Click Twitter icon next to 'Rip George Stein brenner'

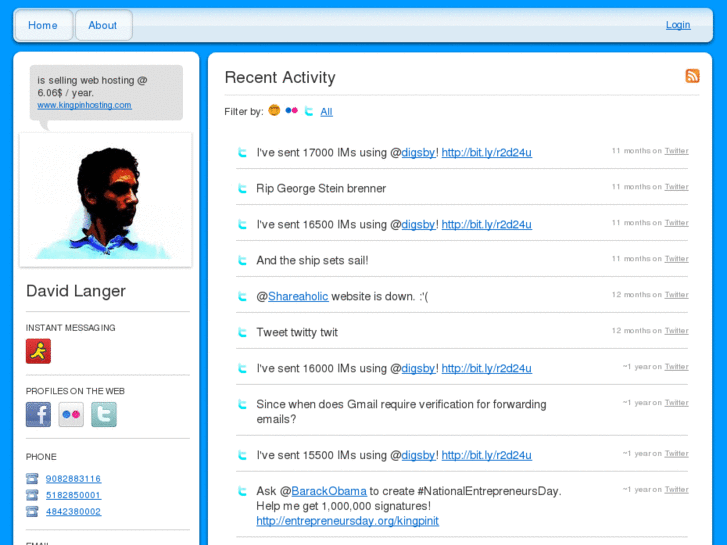click(x=242, y=188)
